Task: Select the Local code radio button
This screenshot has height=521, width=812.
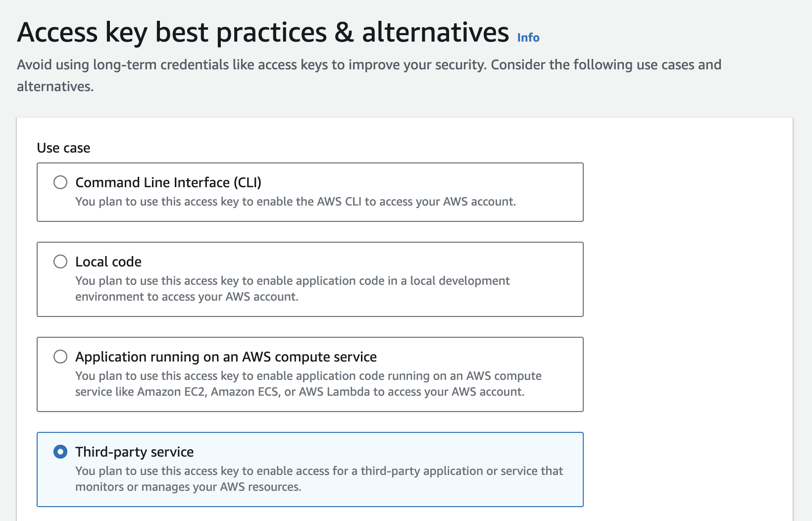Action: (x=60, y=261)
